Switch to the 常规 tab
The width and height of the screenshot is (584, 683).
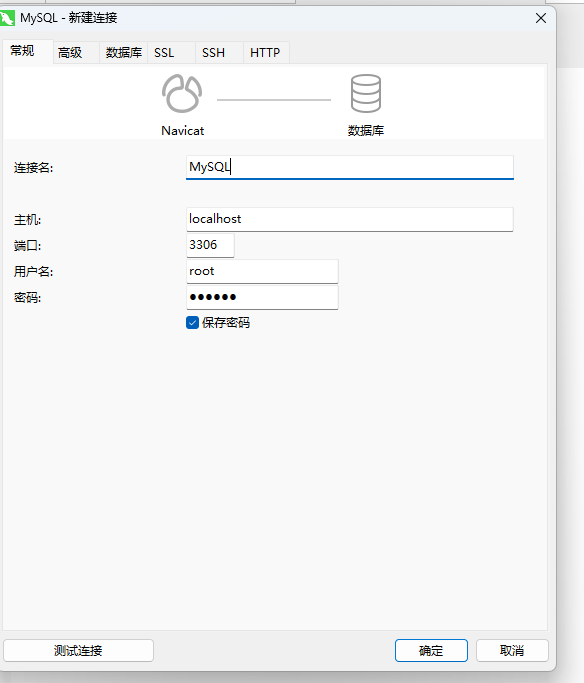click(27, 51)
